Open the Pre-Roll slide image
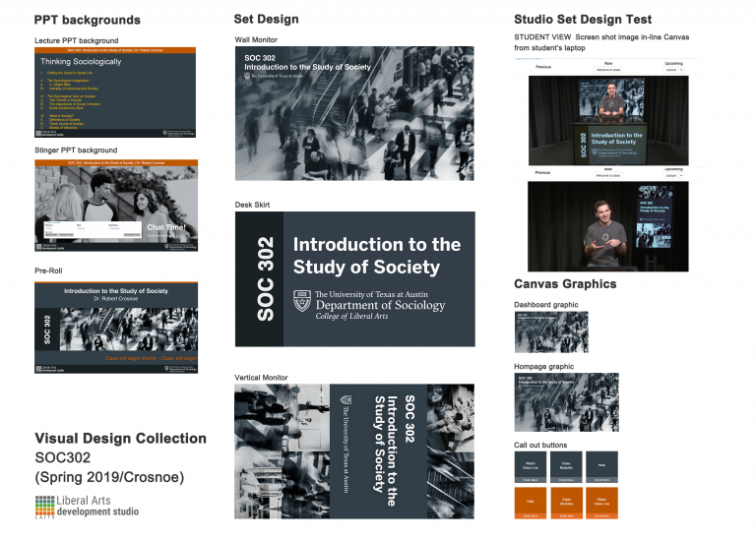Screen dimensions: 756x540 pyautogui.click(x=116, y=329)
